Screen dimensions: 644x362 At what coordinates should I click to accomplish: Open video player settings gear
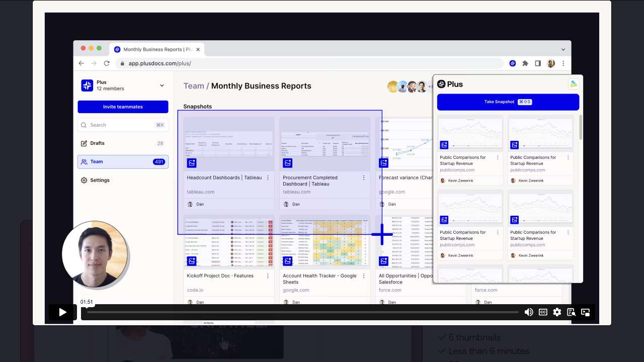[x=557, y=312]
